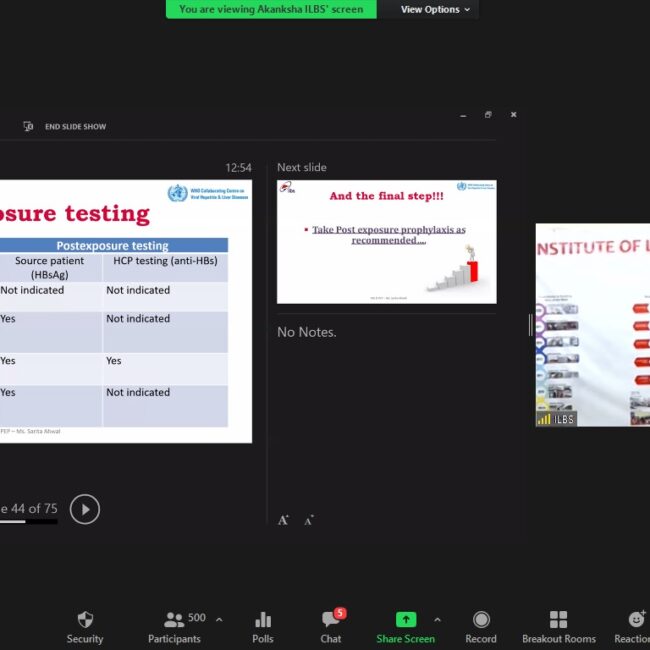Open the Breakout Rooms panel
Image resolution: width=650 pixels, height=650 pixels.
coord(558,627)
